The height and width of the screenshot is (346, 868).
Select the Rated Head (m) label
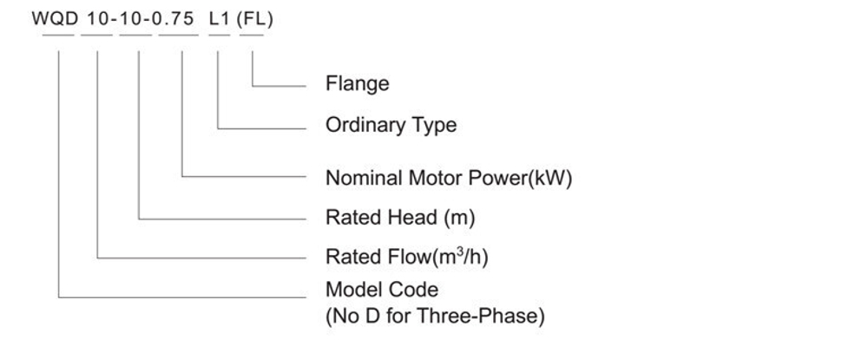click(400, 218)
